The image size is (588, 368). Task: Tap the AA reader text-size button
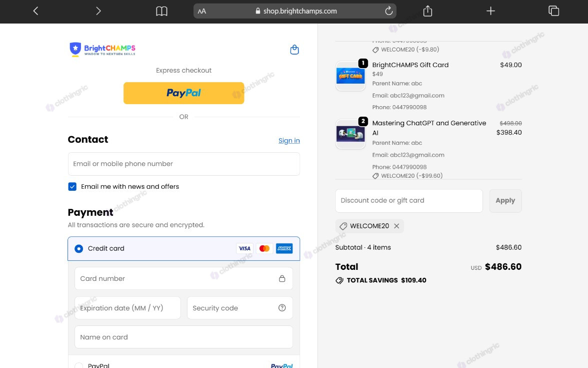coord(202,11)
